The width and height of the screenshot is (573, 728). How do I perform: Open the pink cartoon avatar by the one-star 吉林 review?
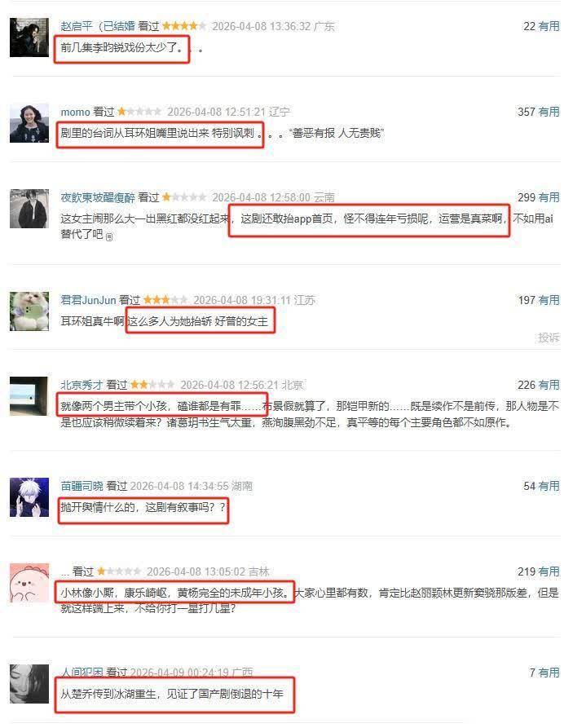click(x=29, y=583)
